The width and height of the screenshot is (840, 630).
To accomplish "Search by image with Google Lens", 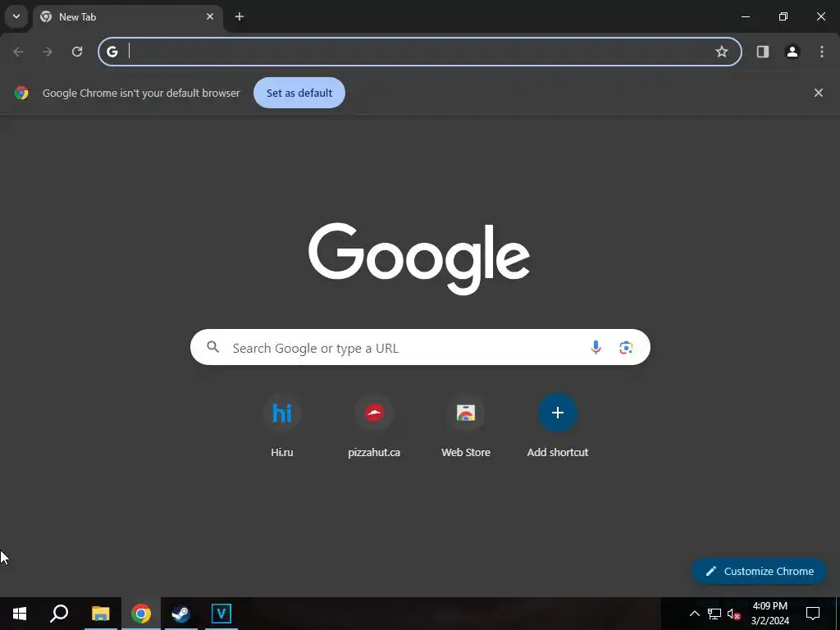I will click(x=626, y=348).
